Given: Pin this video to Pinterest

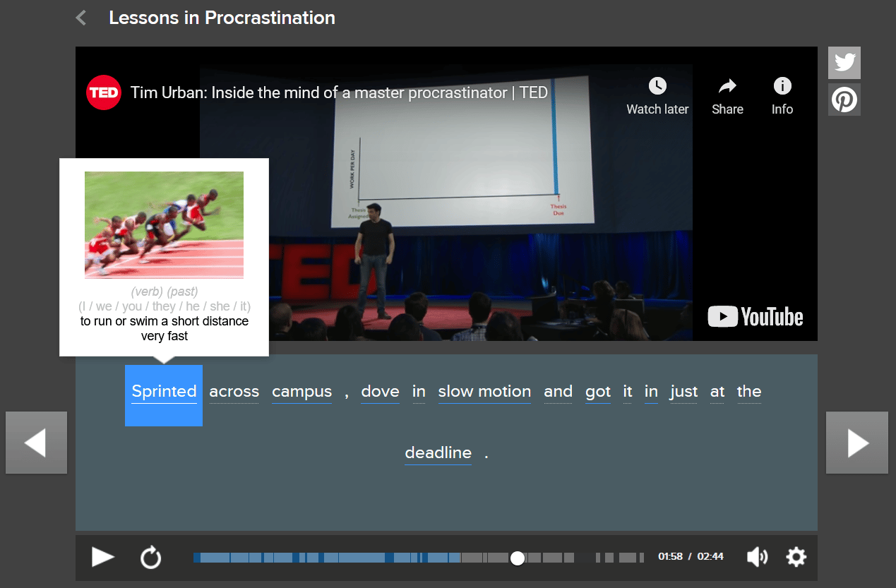Looking at the screenshot, I should click(x=844, y=100).
